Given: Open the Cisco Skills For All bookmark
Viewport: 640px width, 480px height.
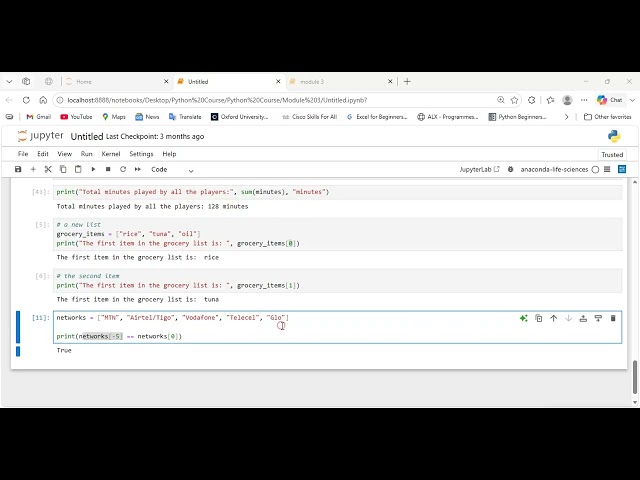Looking at the screenshot, I should (x=309, y=117).
